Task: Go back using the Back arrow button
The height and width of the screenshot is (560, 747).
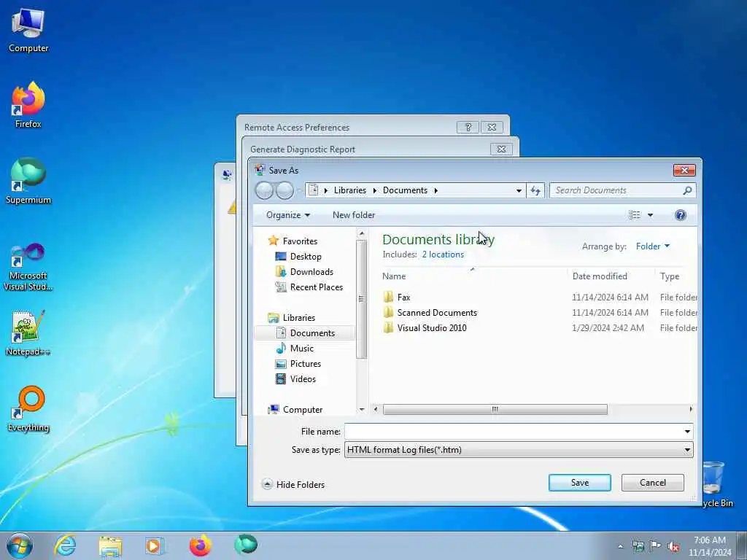Action: coord(264,191)
